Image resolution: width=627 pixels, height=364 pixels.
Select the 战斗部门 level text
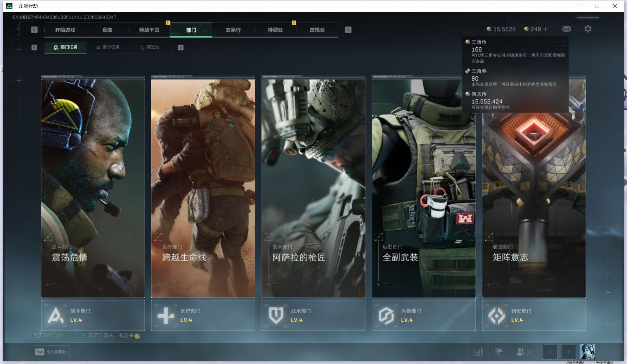pyautogui.click(x=76, y=320)
